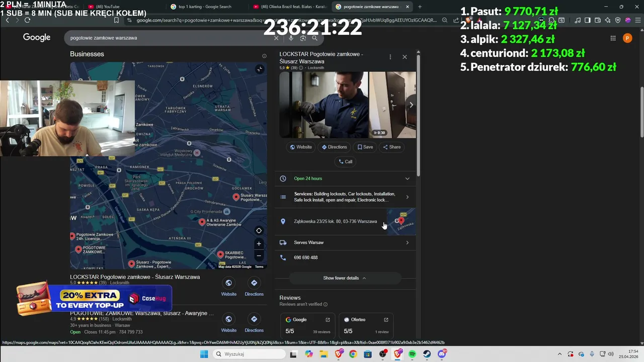The height and width of the screenshot is (362, 644).
Task: Close pogotowie zamkowe warszawa tab
Action: pyautogui.click(x=407, y=7)
